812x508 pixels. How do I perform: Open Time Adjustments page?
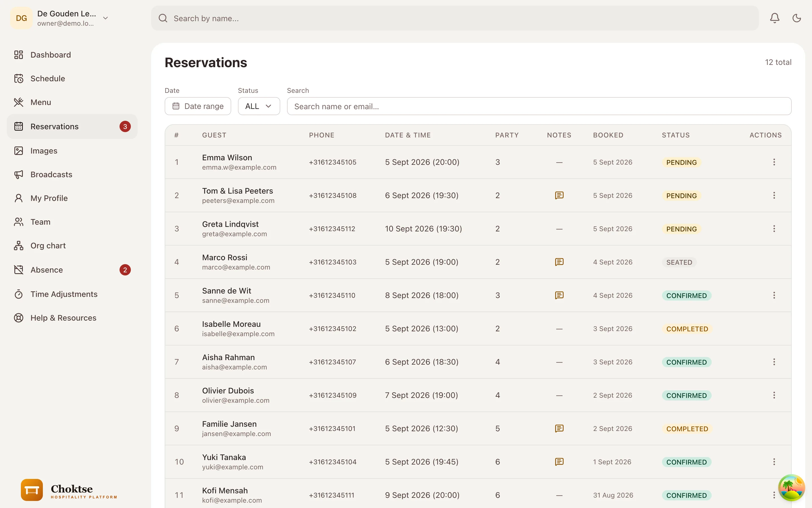click(72, 294)
